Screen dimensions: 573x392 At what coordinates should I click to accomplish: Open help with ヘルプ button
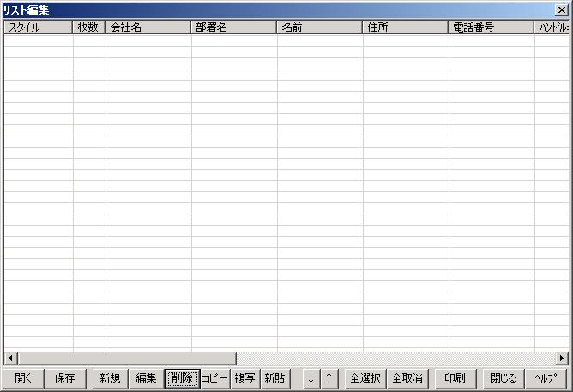click(x=546, y=378)
